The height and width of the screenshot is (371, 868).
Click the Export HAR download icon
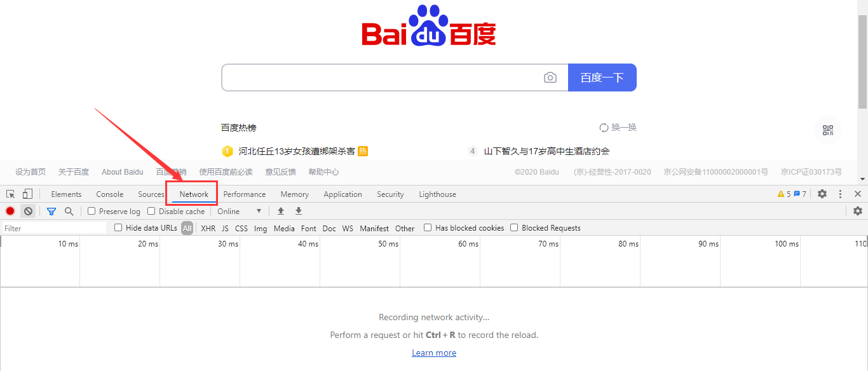coord(299,211)
